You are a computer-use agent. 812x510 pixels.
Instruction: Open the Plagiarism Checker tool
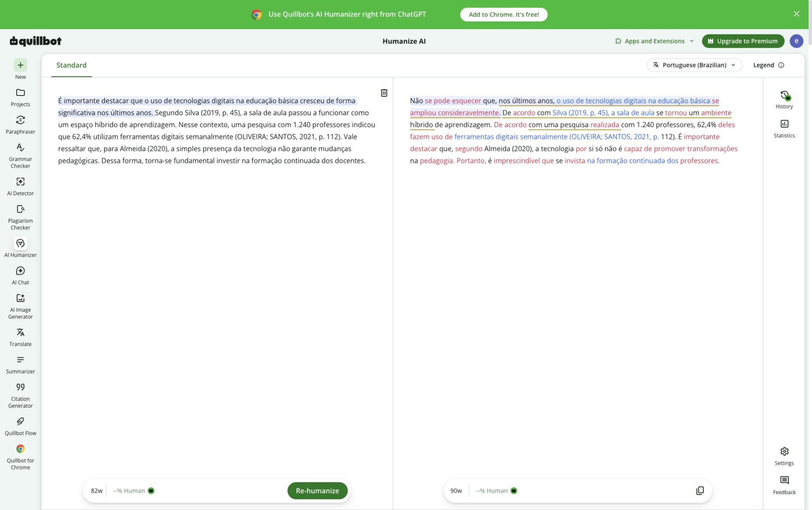click(x=20, y=217)
